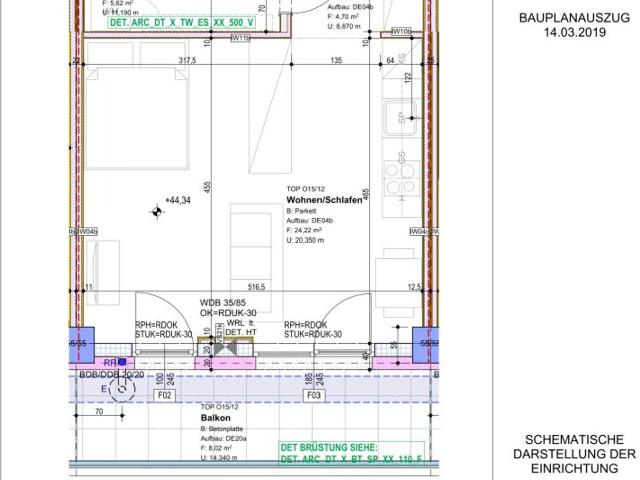Click the 'IW10b' wall tag
Screen dimensions: 640x480
tap(401, 31)
